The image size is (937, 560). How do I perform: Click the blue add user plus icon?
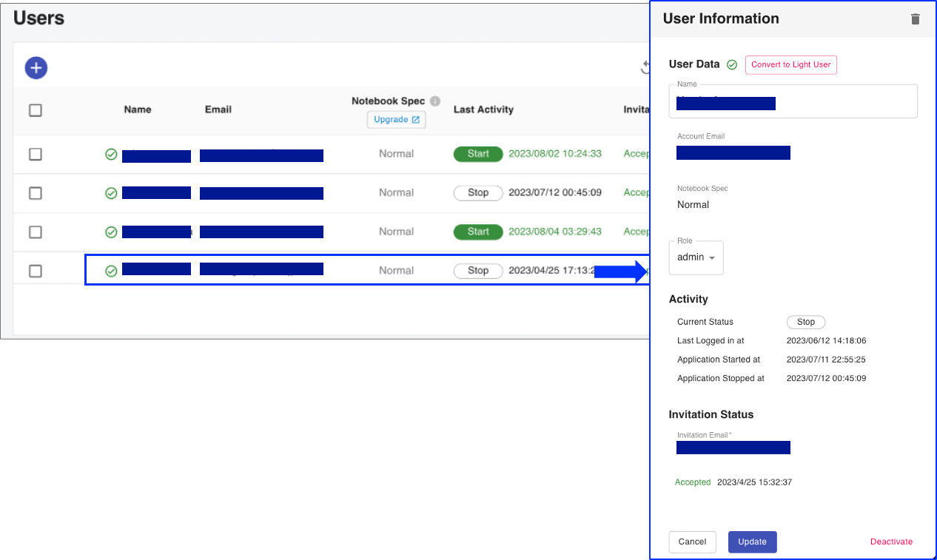click(36, 68)
